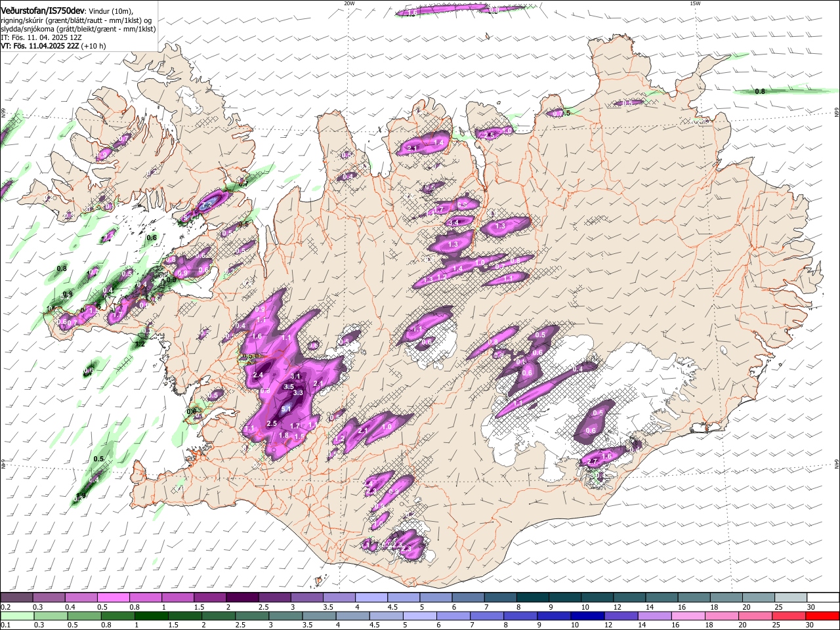Viewport: 840px width, 630px height.
Task: Select the "rigning/skúrir" legend description line
Action: 77,20
